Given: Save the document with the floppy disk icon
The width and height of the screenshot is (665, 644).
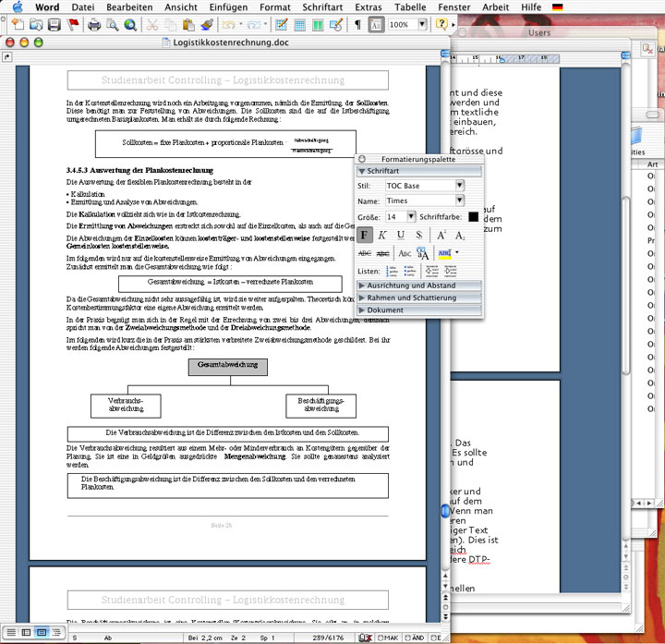Looking at the screenshot, I should coord(54,25).
